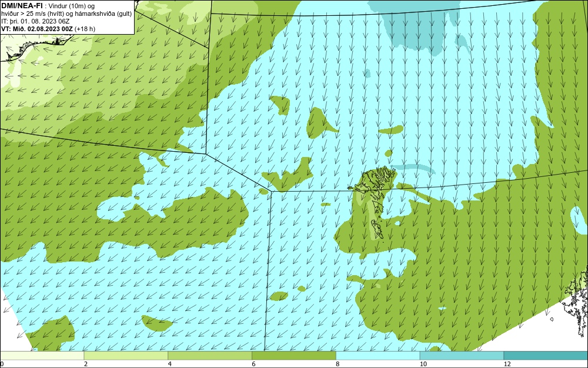Click the legend value label 2

[x=86, y=364]
